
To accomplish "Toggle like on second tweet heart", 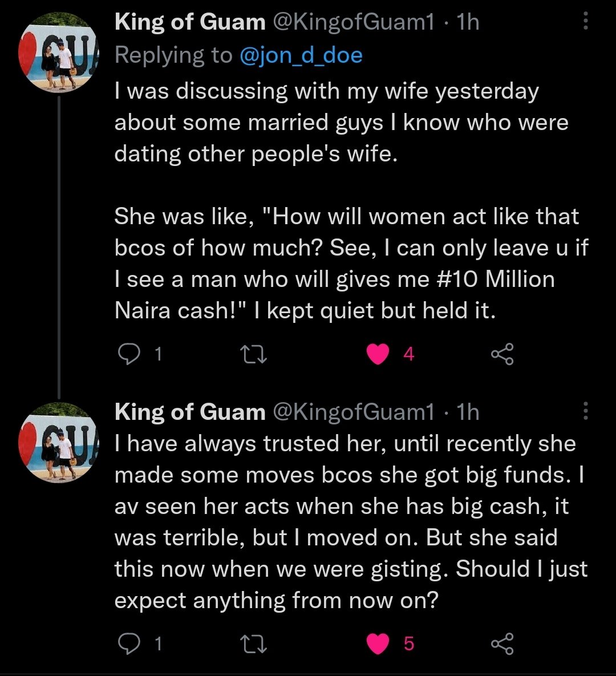I will (378, 643).
